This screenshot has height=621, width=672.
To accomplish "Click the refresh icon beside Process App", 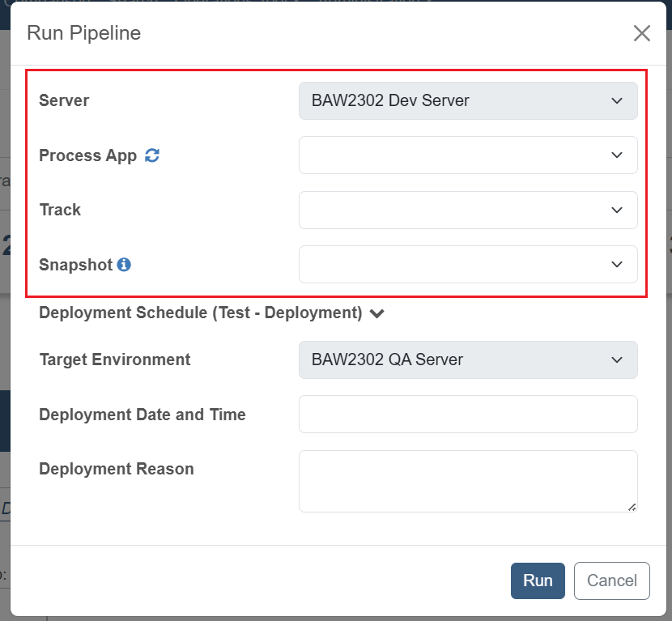I will click(x=152, y=155).
